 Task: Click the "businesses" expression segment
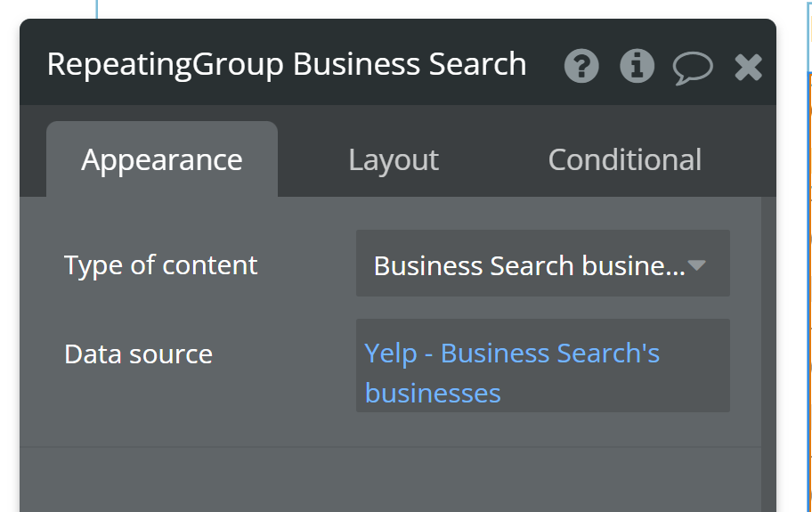(433, 394)
